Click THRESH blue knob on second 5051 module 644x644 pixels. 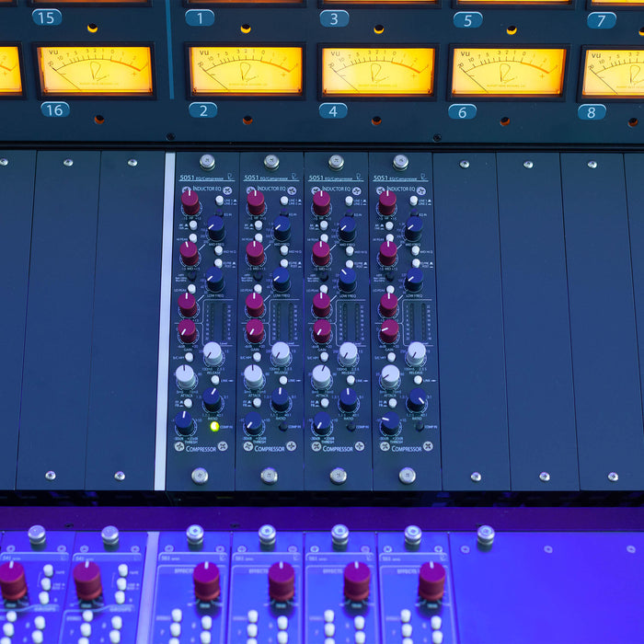[253, 423]
